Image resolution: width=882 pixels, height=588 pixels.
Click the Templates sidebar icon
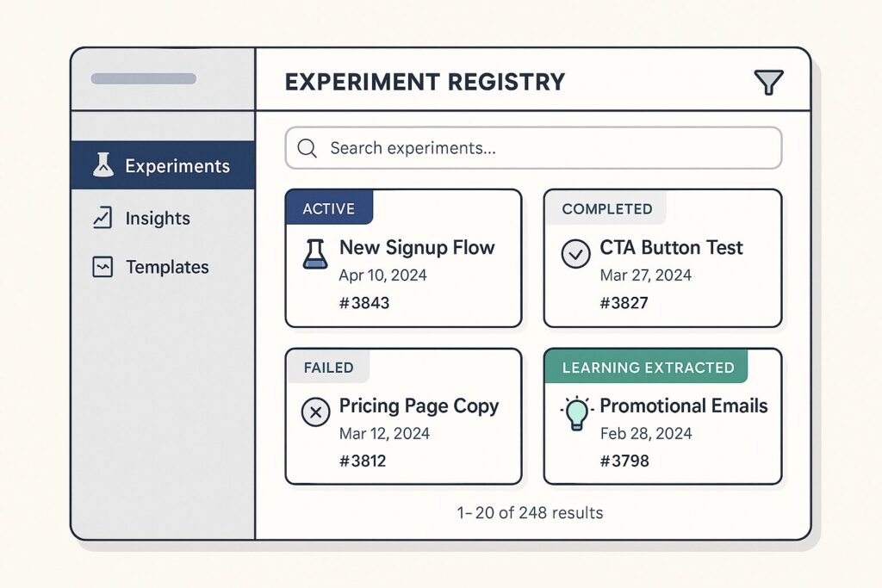tap(102, 267)
